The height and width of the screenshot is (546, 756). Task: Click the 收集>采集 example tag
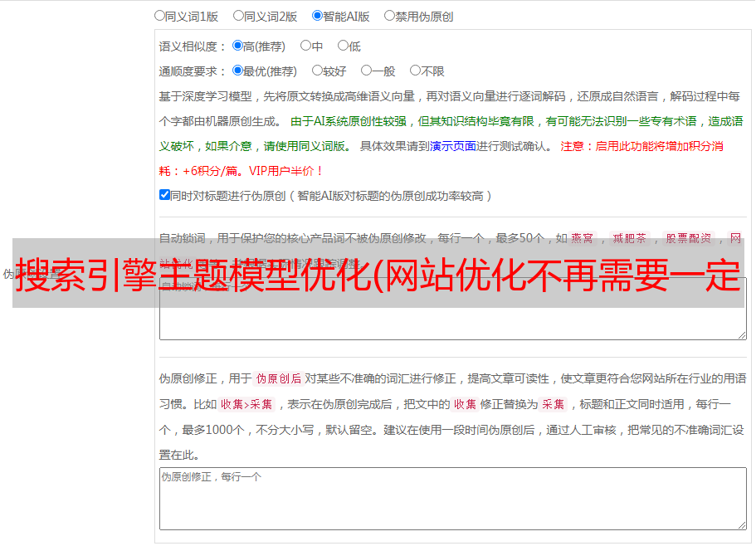(x=246, y=404)
